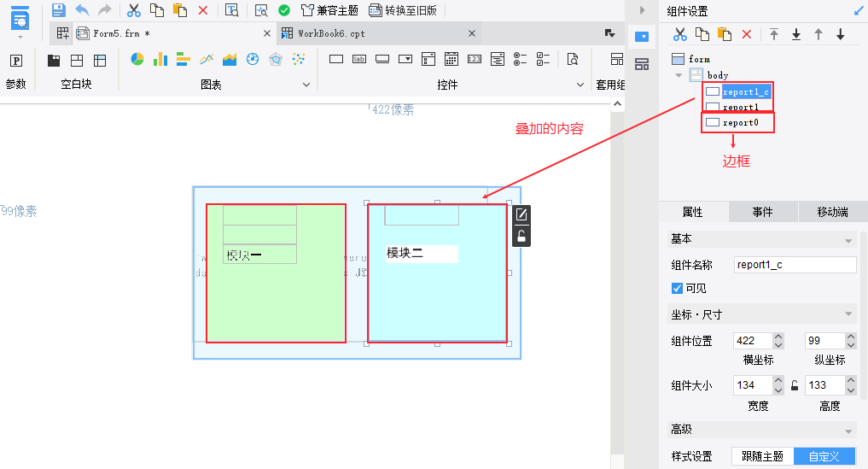Viewport: 868px width, 469px height.
Task: Cut selection using main toolbar scissors
Action: (133, 10)
